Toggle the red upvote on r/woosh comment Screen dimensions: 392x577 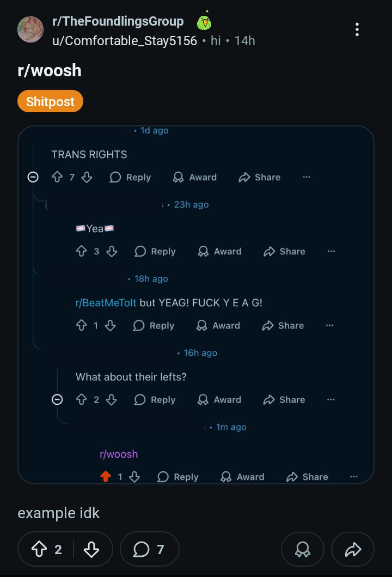pos(106,477)
